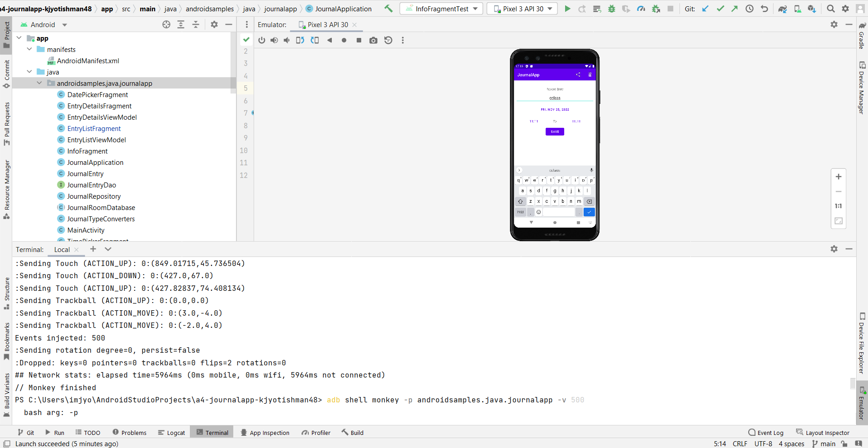The height and width of the screenshot is (448, 868).
Task: Click the Git push arrow
Action: tap(735, 9)
